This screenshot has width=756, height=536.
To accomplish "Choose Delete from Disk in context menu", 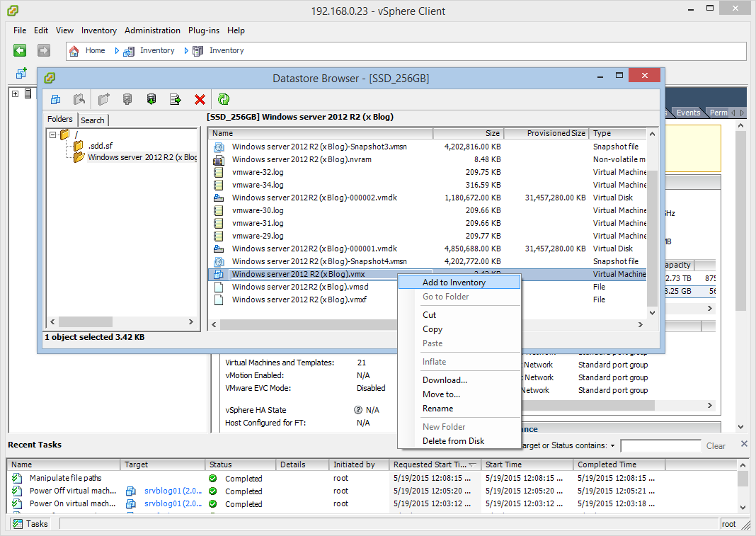I will pos(459,441).
